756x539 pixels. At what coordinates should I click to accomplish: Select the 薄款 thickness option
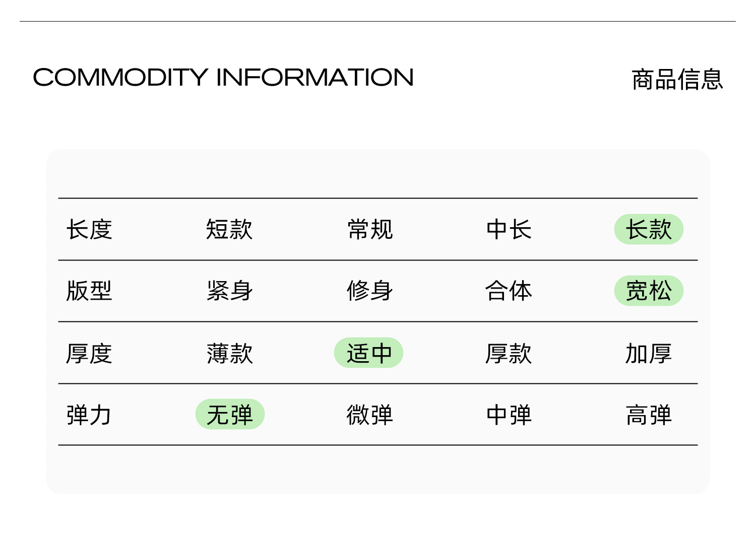[229, 353]
